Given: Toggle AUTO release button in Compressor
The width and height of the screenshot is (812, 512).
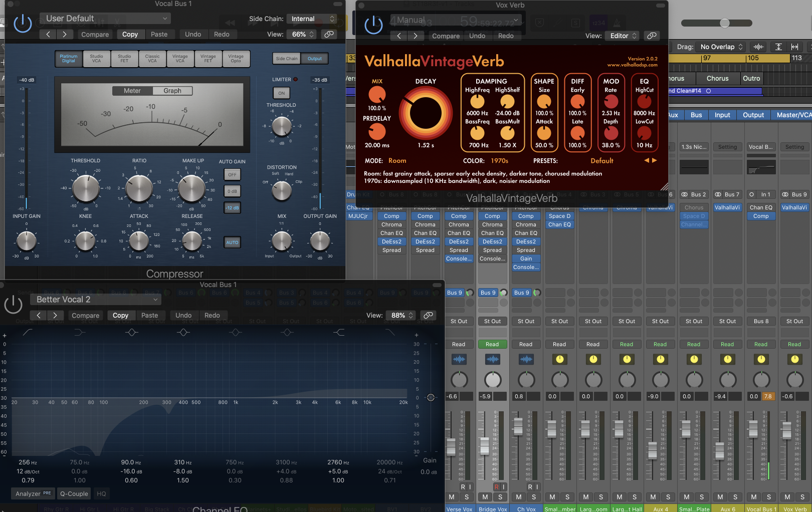Looking at the screenshot, I should (232, 242).
